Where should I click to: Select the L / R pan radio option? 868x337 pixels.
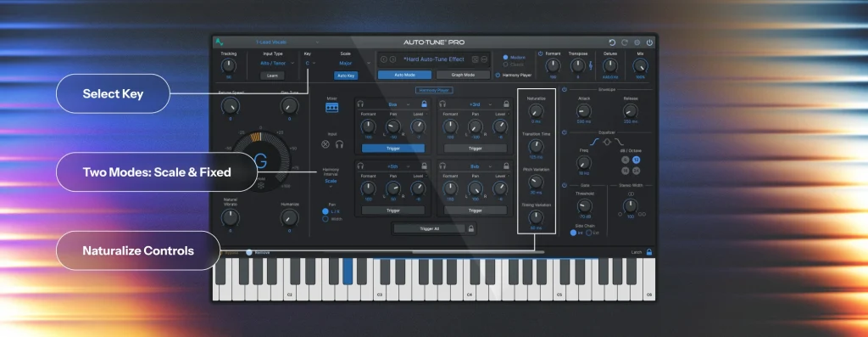(x=325, y=211)
